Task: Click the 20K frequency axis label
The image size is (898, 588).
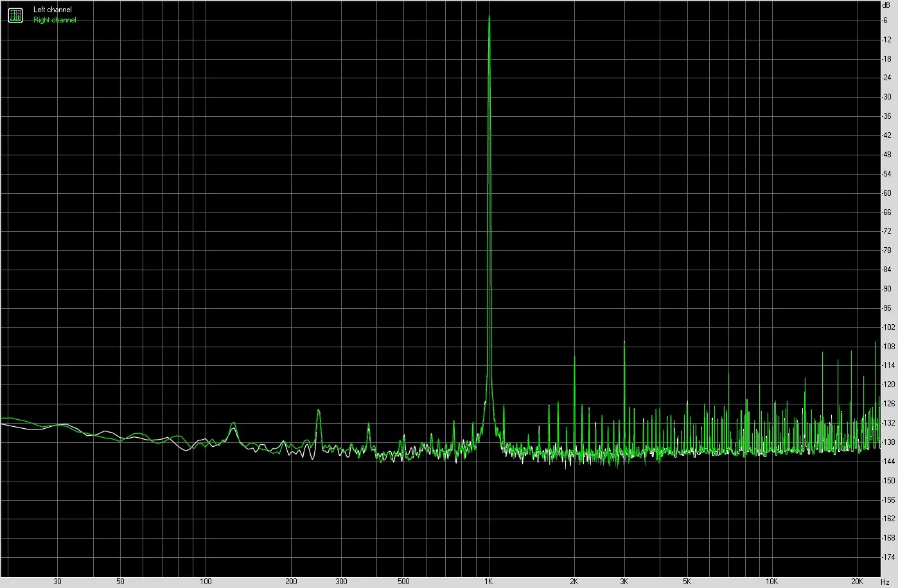Action: point(857,582)
